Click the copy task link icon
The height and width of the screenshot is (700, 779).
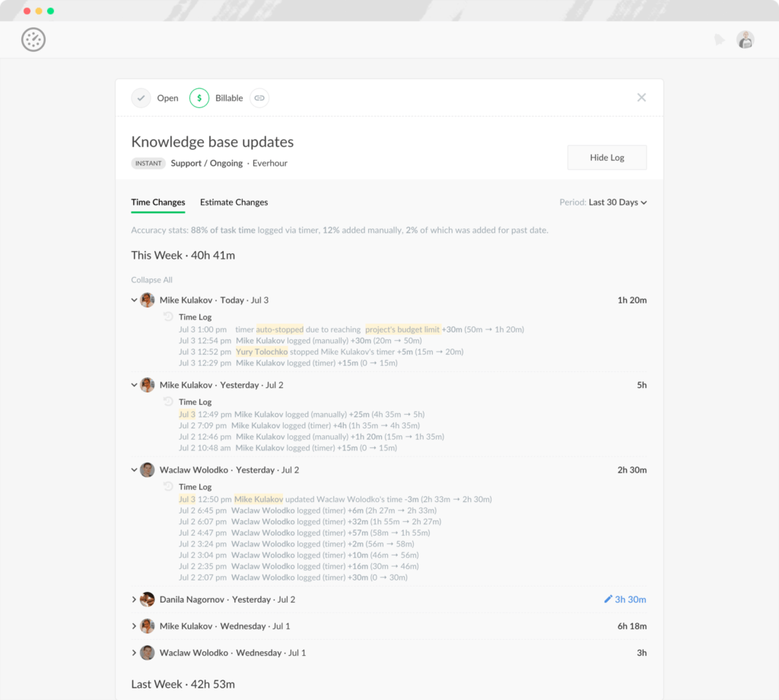pos(259,97)
